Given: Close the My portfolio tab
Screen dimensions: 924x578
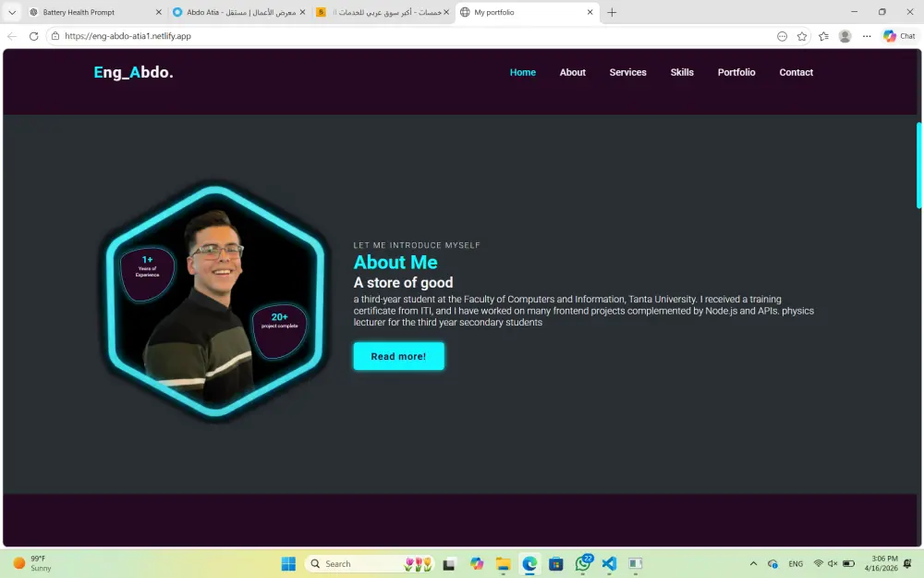Looking at the screenshot, I should click(x=590, y=12).
